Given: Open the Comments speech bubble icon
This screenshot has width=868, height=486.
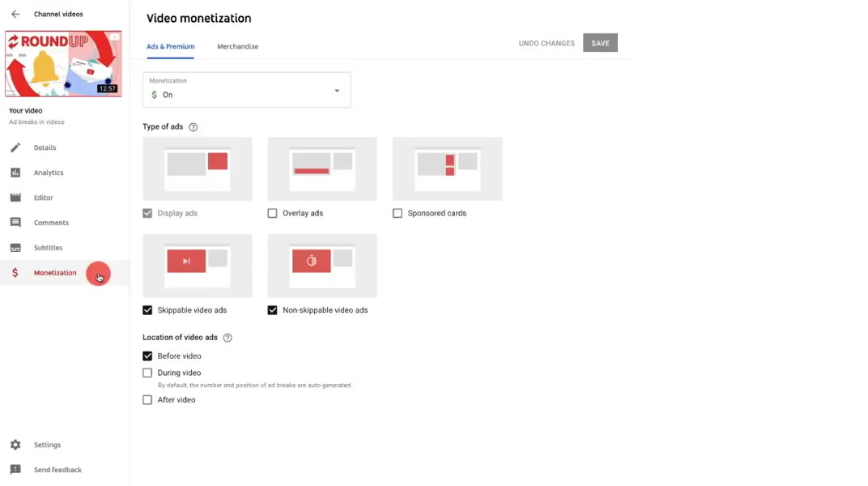Looking at the screenshot, I should 15,223.
